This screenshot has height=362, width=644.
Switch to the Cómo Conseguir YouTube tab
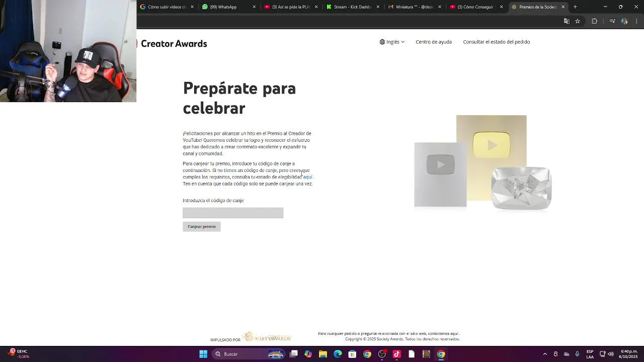(475, 7)
